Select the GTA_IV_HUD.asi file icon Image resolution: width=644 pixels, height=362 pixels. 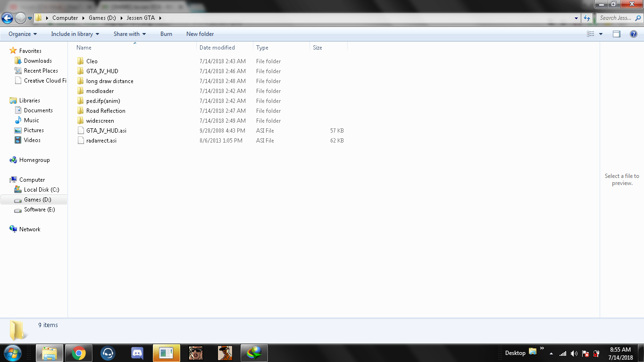click(x=80, y=131)
